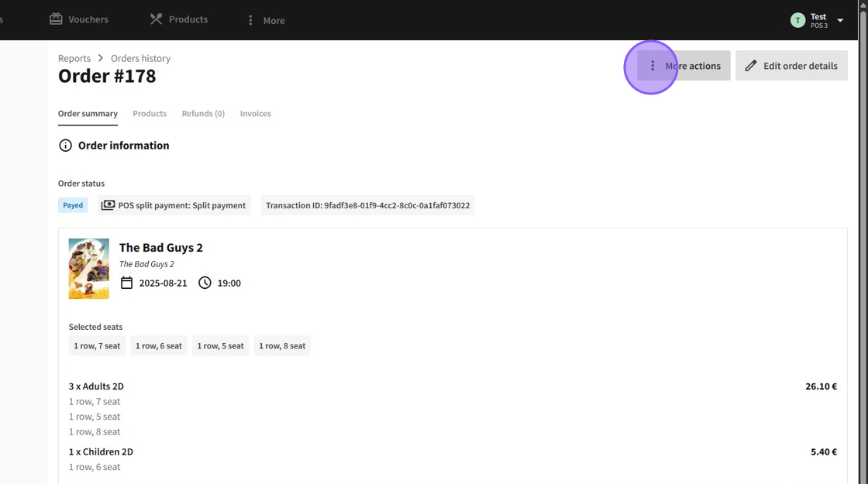
Task: Switch to the Refunds (0) tab
Action: click(x=203, y=114)
